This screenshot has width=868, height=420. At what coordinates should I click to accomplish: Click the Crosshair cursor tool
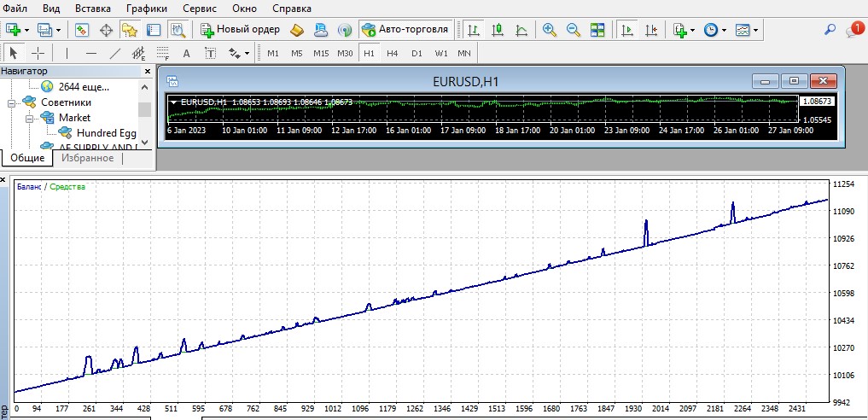pos(38,53)
